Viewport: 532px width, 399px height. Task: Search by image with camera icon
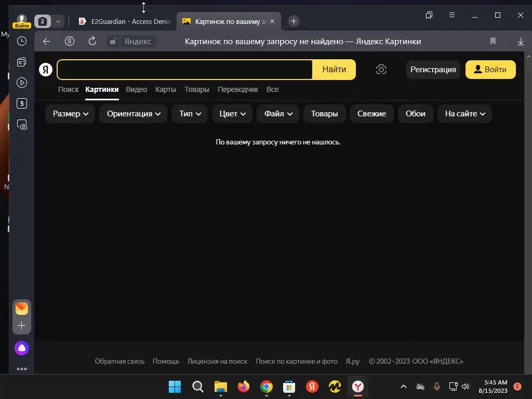[381, 70]
